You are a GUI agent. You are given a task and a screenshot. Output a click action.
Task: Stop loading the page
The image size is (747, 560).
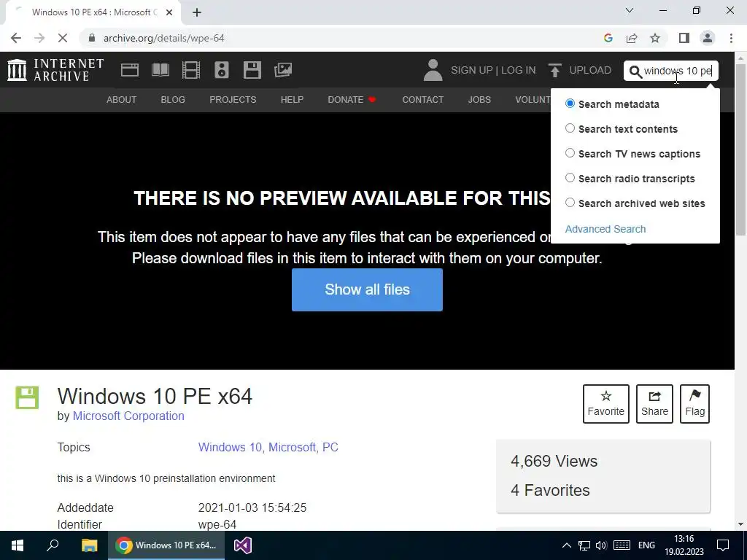[x=63, y=38]
